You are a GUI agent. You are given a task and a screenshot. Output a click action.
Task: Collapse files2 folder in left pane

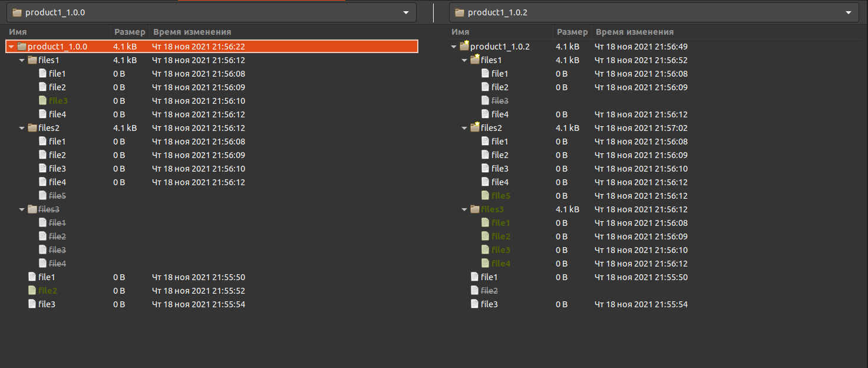pos(22,128)
